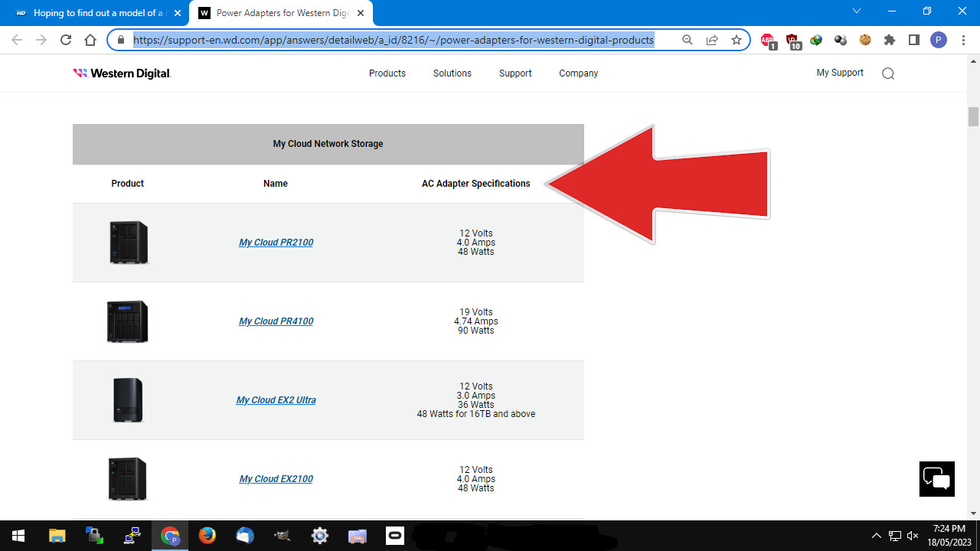This screenshot has width=980, height=551.
Task: Open the Extensions puzzle menu
Action: click(890, 40)
